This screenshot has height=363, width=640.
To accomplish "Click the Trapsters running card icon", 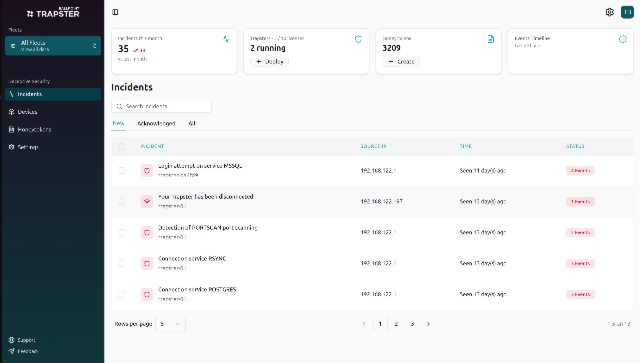I will point(358,39).
